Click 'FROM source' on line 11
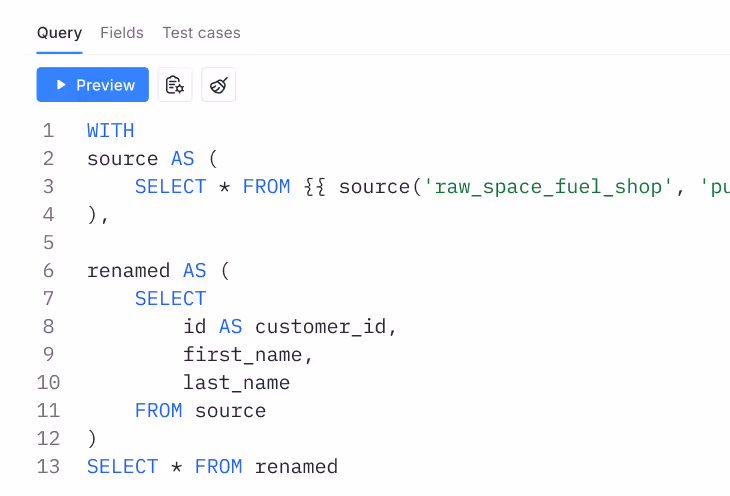730x496 pixels. pos(201,411)
